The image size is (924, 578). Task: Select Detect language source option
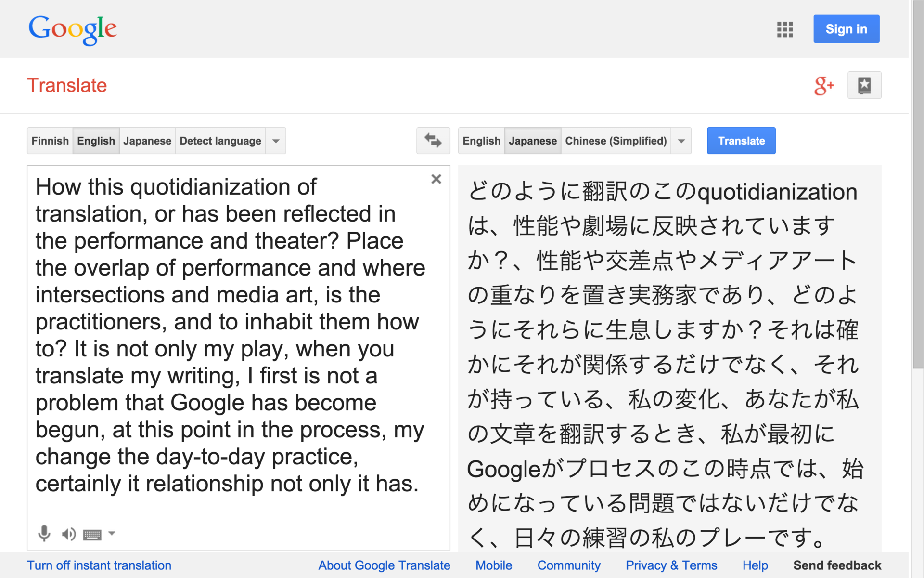point(220,141)
